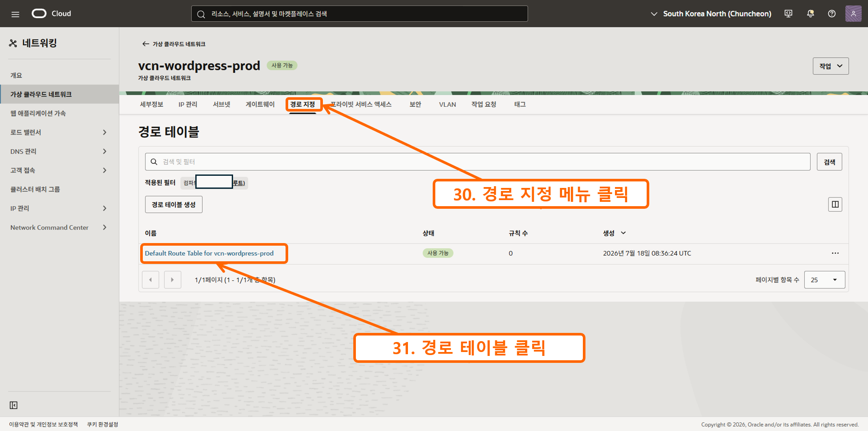Viewport: 868px width, 431px height.
Task: Open 쿠키 환경설정 footer link
Action: click(102, 424)
